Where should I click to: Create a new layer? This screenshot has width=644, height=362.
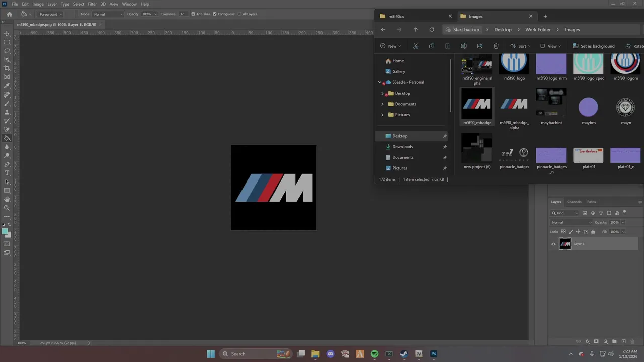tap(623, 341)
